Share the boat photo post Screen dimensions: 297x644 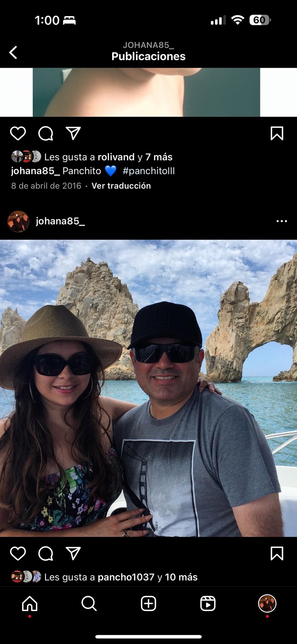[73, 553]
